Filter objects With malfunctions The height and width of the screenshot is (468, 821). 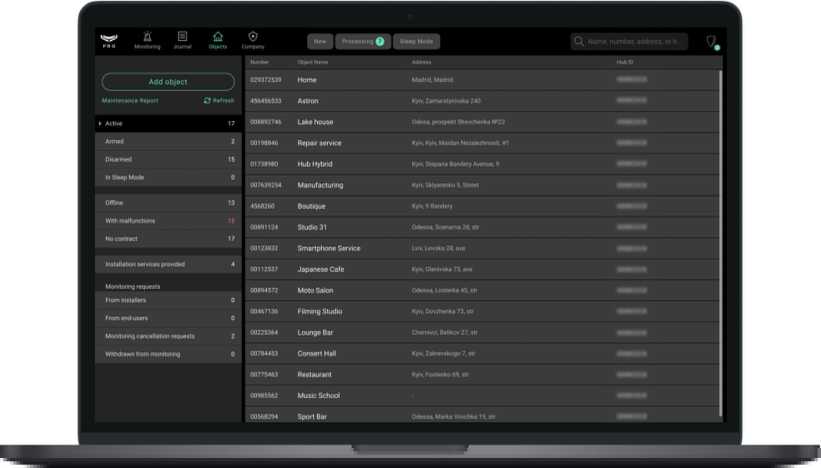[x=168, y=221]
